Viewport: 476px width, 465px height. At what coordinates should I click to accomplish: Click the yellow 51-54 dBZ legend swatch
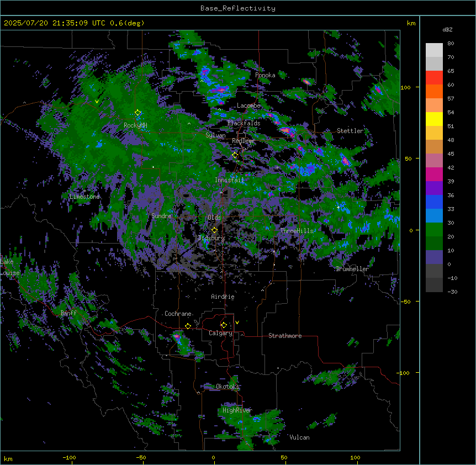pyautogui.click(x=434, y=119)
